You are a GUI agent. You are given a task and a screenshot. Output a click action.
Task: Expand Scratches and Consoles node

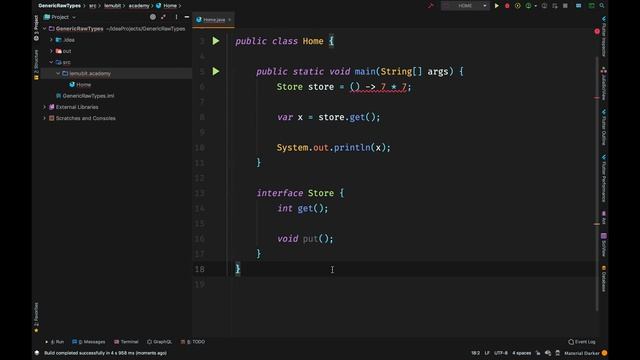(44, 118)
